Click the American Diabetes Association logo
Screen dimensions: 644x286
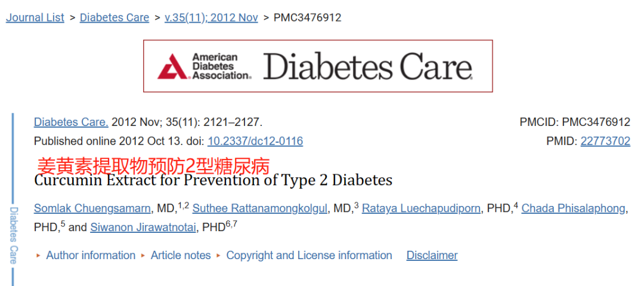pyautogui.click(x=204, y=66)
